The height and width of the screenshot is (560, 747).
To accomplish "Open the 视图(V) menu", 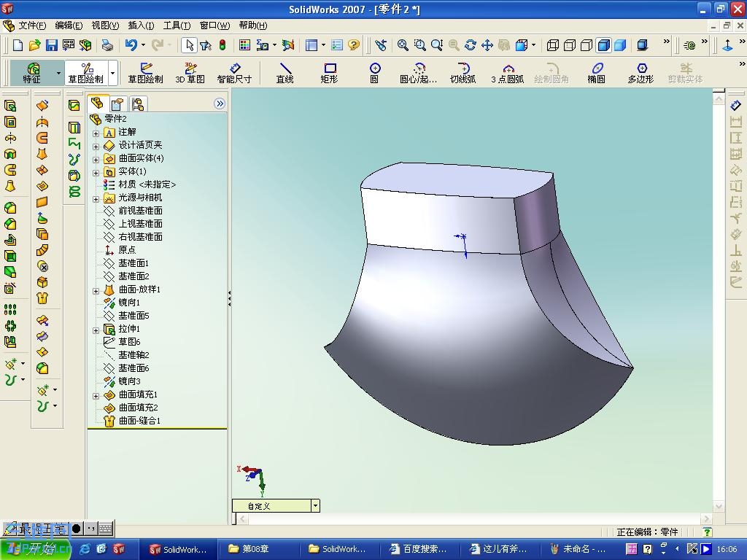I will pos(105,26).
